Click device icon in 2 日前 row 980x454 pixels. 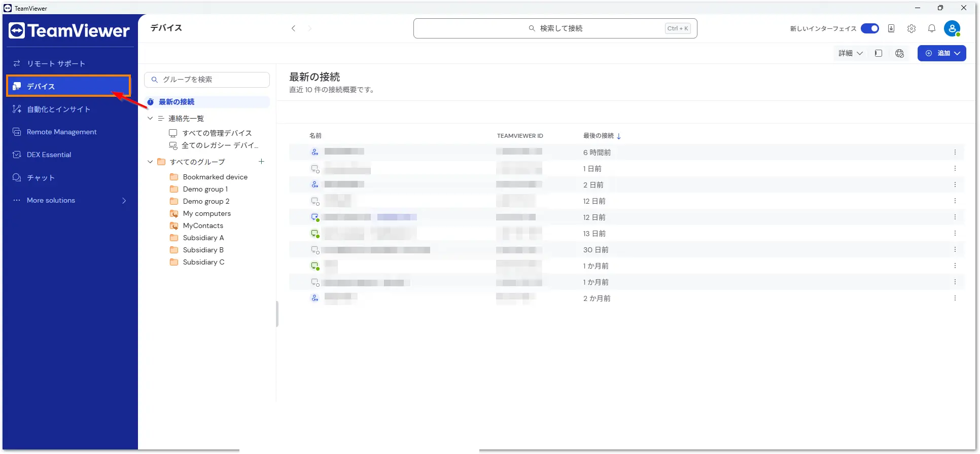point(315,184)
